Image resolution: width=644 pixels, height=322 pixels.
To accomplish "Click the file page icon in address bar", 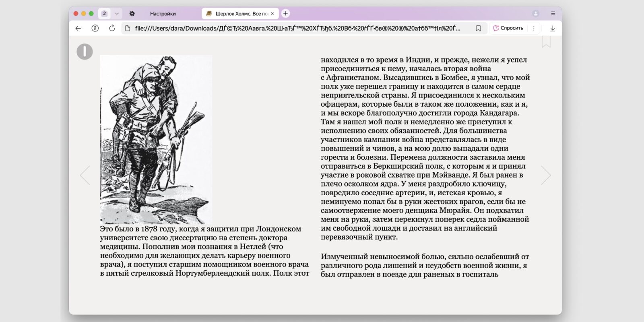I will pyautogui.click(x=128, y=28).
